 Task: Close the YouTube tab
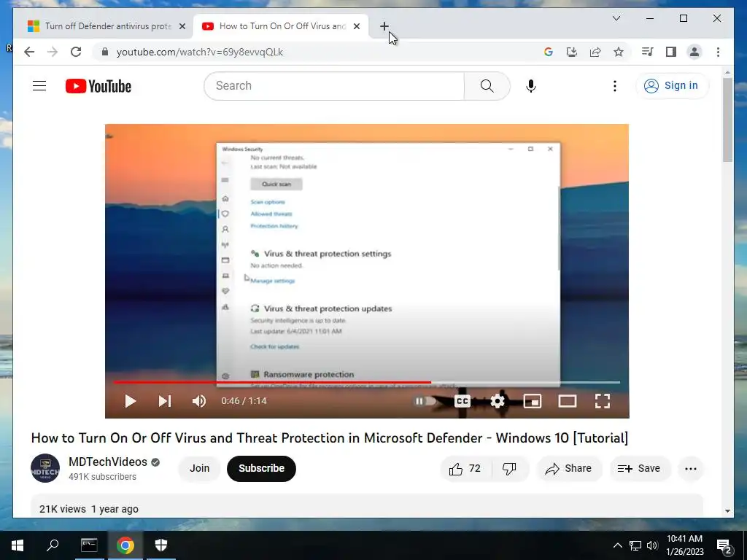coord(356,26)
